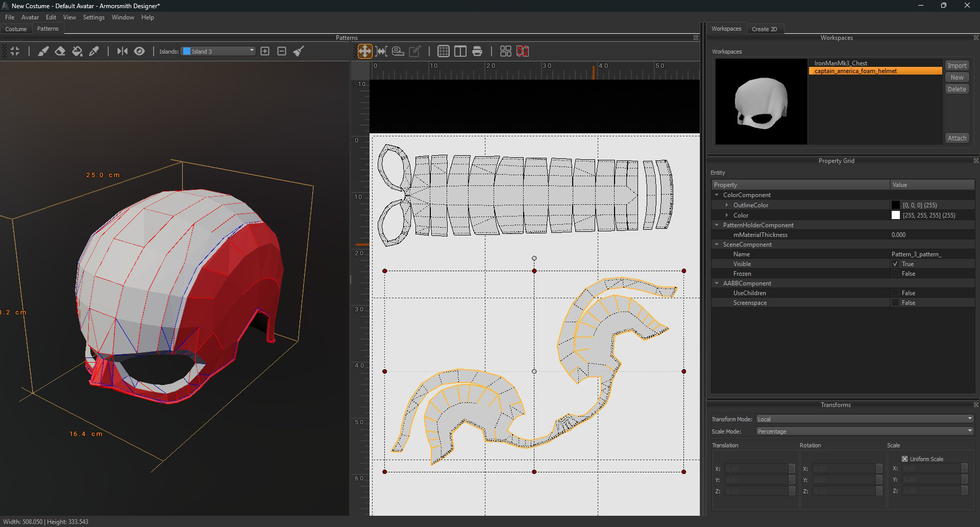Open the Avatar menu
The height and width of the screenshot is (527, 980).
[30, 17]
